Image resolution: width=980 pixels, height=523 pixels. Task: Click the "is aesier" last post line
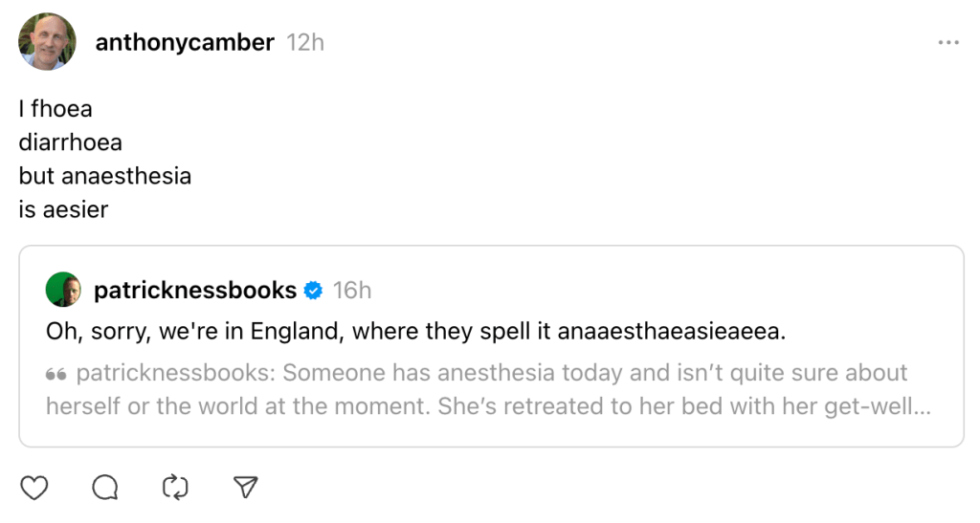63,209
